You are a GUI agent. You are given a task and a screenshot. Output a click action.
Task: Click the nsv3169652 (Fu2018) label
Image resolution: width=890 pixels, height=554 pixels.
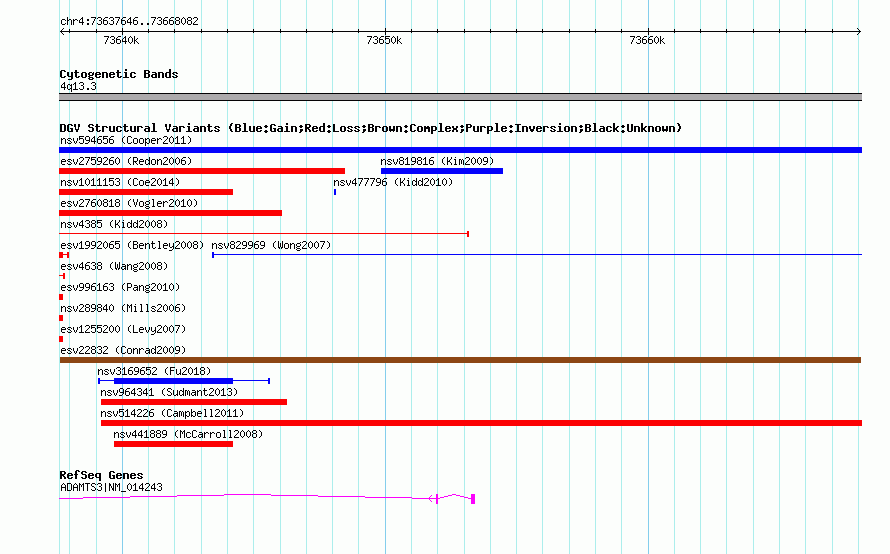[x=154, y=371]
